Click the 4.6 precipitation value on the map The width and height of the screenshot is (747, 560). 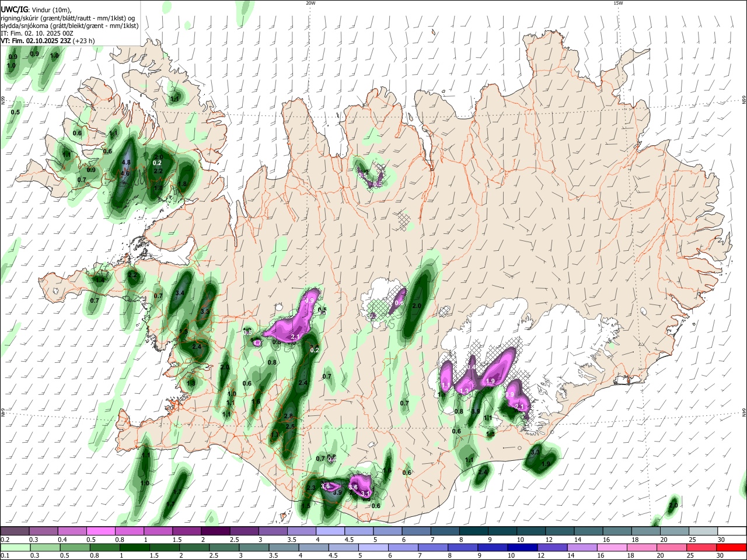coord(125,173)
